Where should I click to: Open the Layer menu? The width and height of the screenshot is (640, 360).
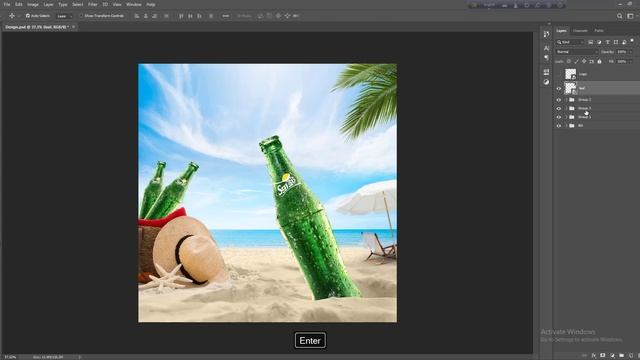[x=49, y=4]
